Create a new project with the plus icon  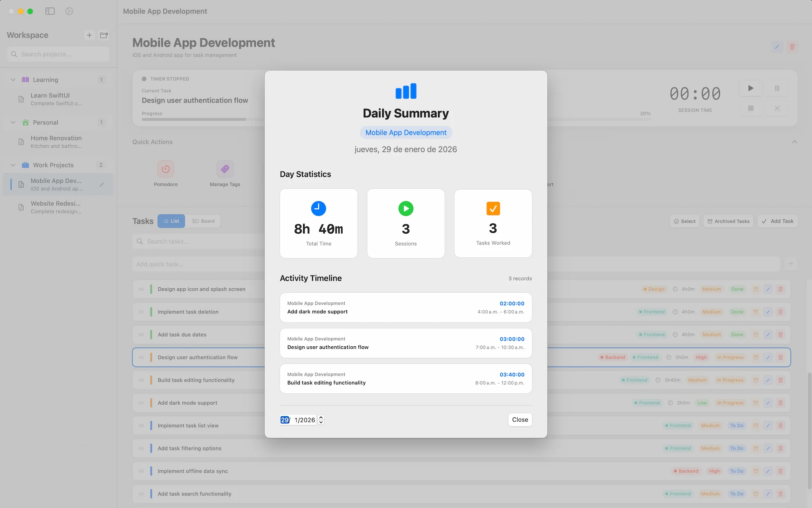coord(89,35)
